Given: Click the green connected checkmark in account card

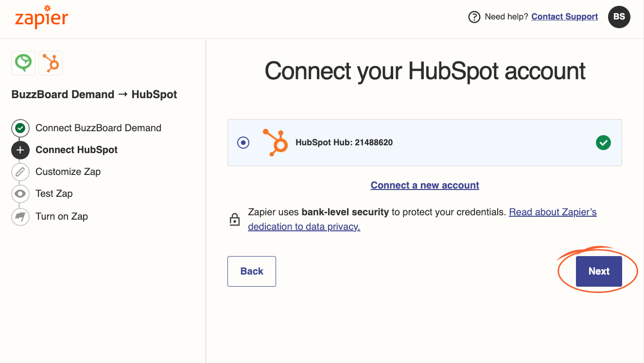Looking at the screenshot, I should 603,143.
